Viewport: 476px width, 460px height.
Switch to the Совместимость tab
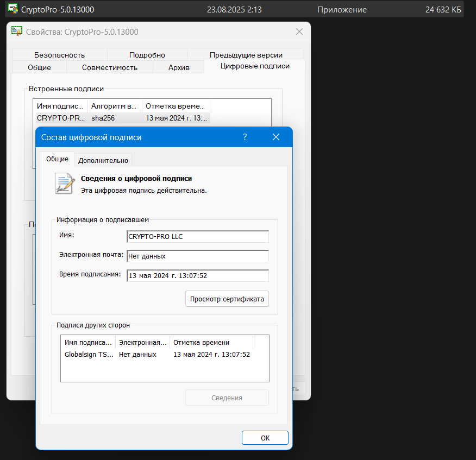tap(110, 67)
